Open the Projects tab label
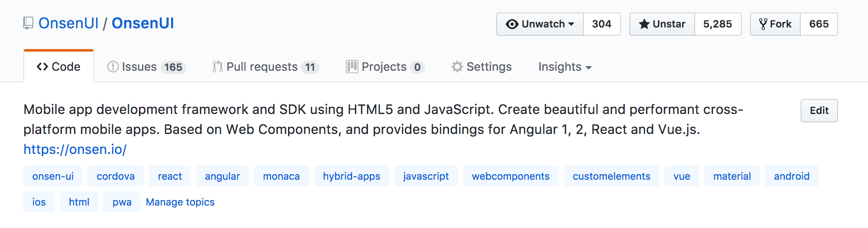 [384, 67]
